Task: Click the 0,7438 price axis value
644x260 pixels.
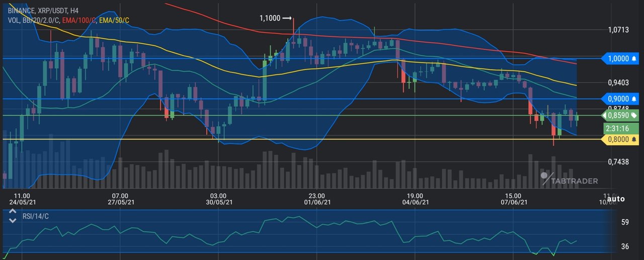Action: [x=618, y=161]
